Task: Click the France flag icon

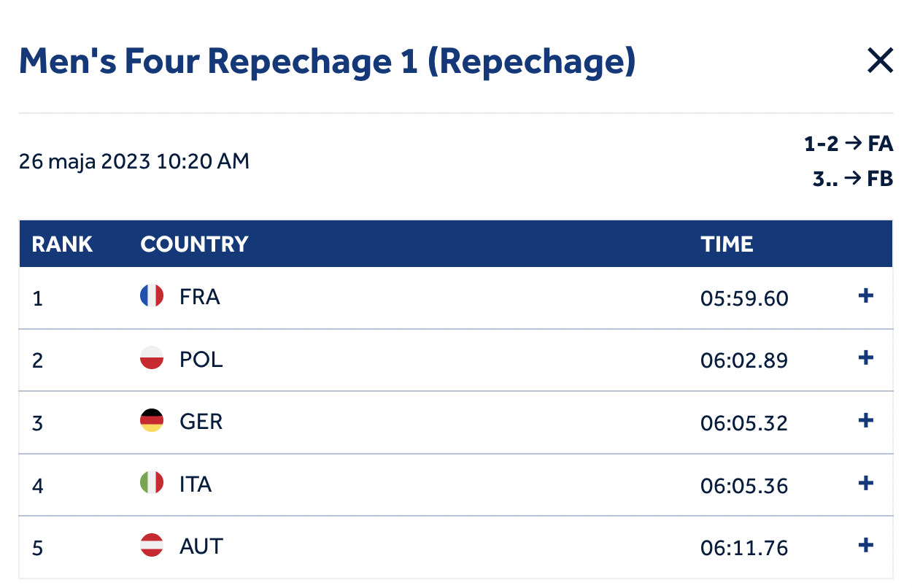Action: (152, 296)
